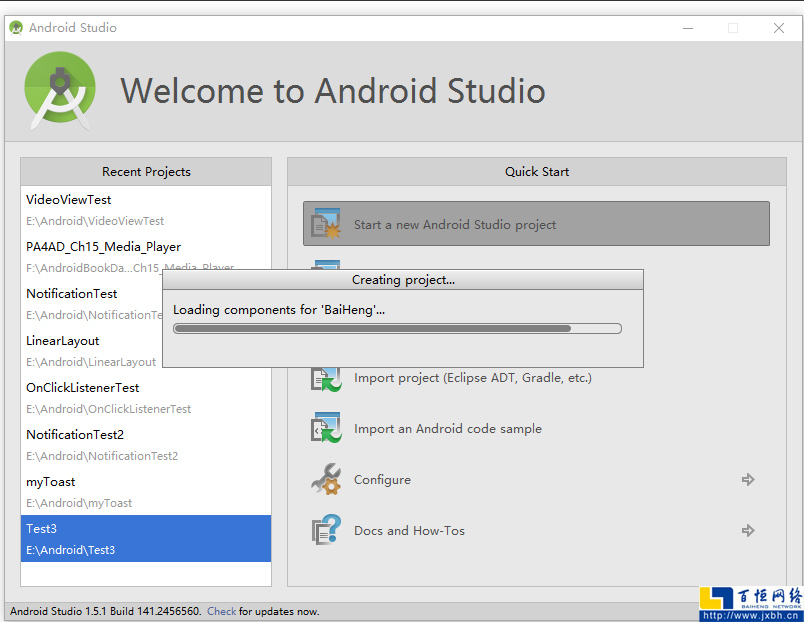The image size is (804, 622).
Task: Open the OnClickListenerTest project
Action: (86, 387)
